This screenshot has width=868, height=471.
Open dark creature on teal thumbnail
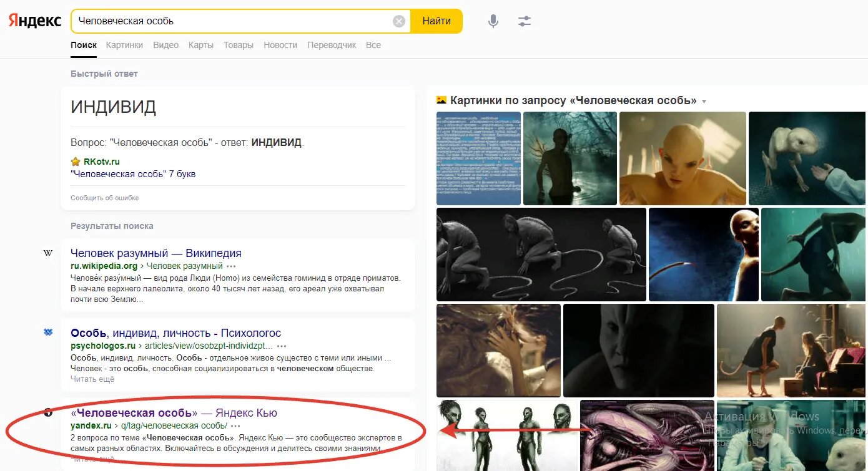pyautogui.click(x=814, y=255)
